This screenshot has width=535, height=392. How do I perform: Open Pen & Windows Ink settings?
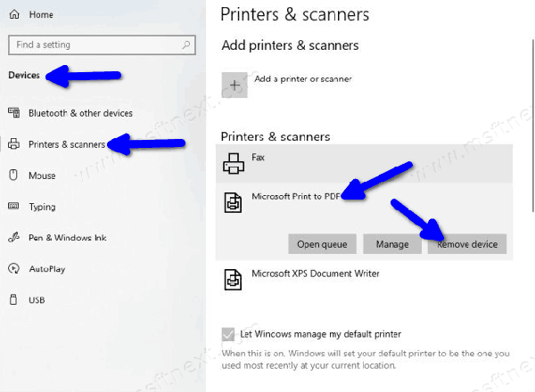pyautogui.click(x=68, y=238)
